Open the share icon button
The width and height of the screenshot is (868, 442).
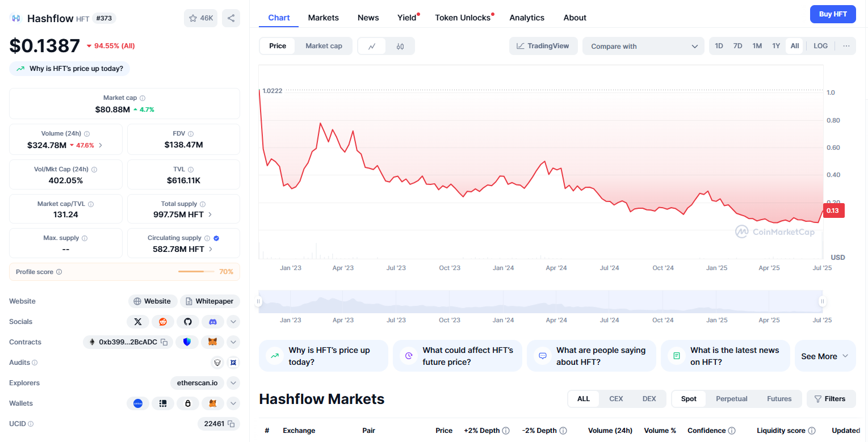231,18
